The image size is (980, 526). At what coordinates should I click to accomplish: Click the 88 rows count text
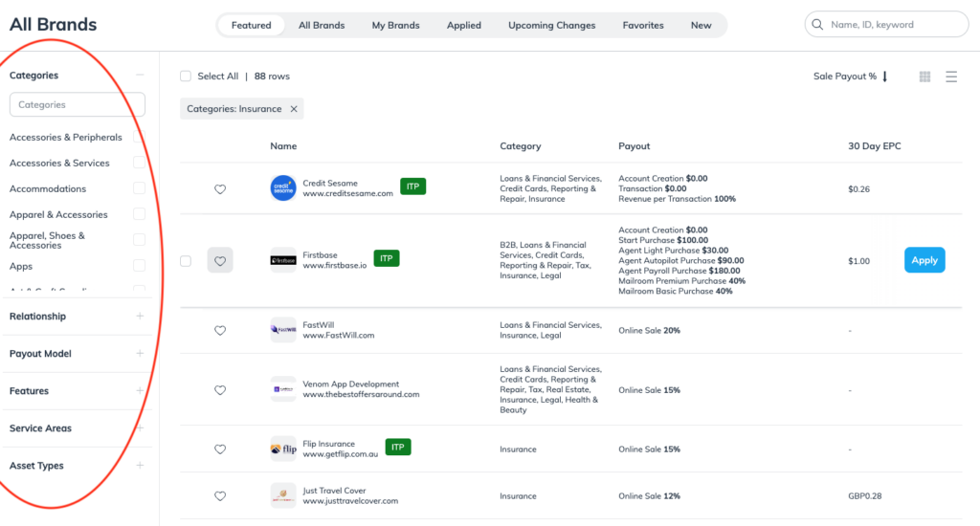[x=272, y=77]
